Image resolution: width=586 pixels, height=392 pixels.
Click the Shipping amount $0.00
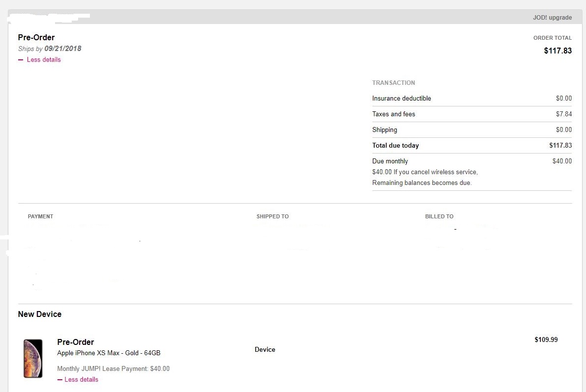coord(563,130)
